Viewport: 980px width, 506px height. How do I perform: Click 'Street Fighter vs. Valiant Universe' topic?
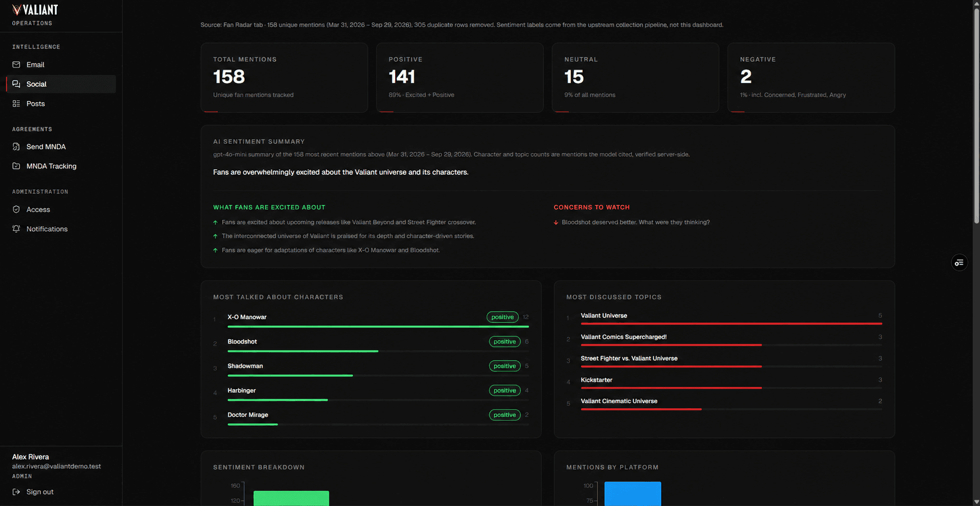click(x=629, y=358)
